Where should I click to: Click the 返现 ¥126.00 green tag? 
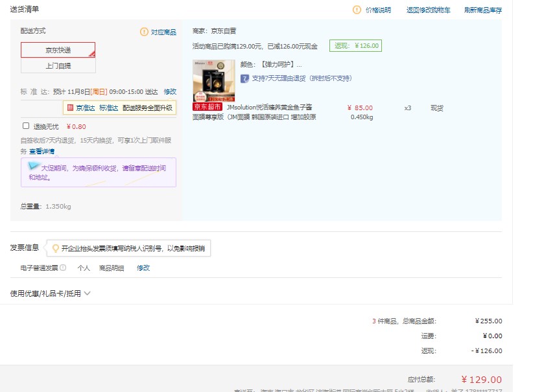point(355,45)
